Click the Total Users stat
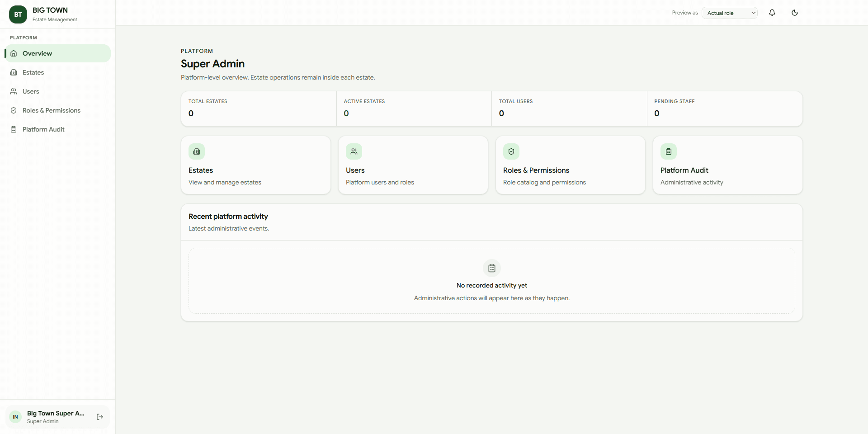Screen dimensions: 868x434 569,108
